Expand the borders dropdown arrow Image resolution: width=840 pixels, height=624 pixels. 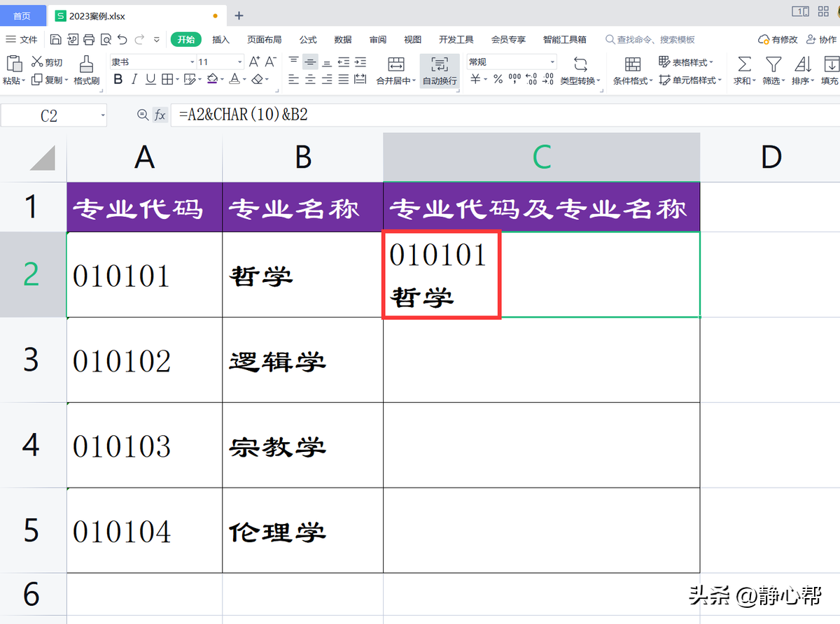tap(178, 80)
